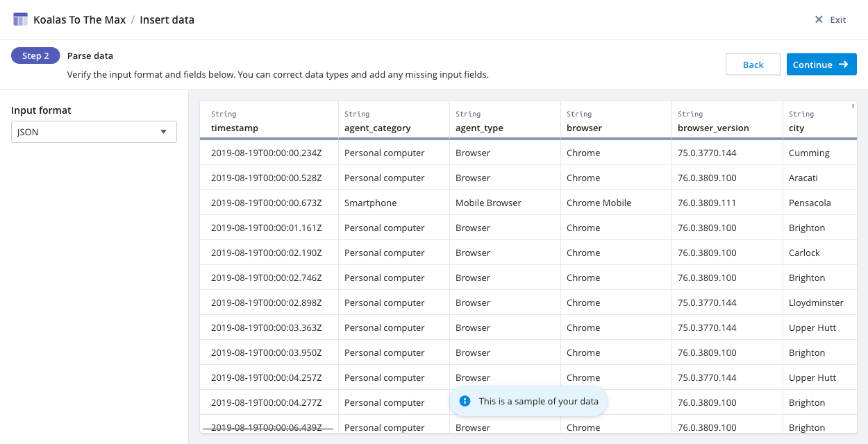
Task: Click the X icon next to Exit
Action: (819, 19)
